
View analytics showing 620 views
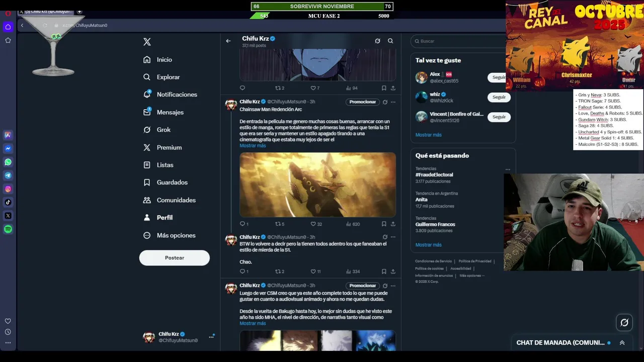pos(353,224)
